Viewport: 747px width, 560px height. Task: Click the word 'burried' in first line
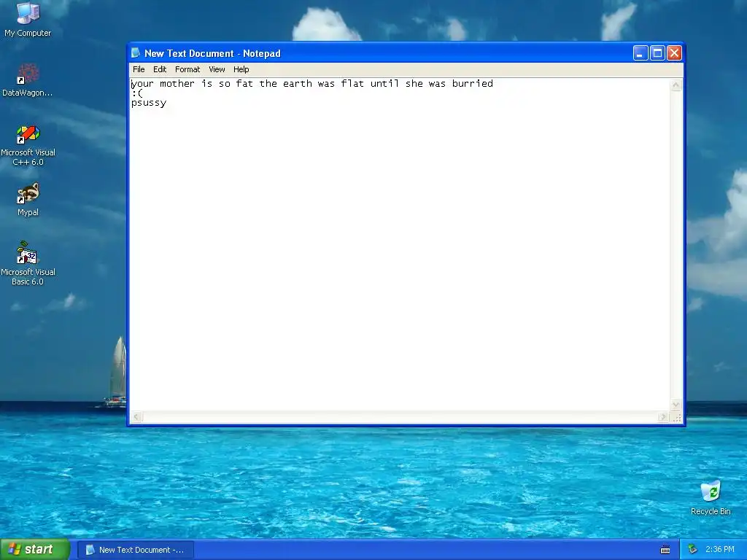click(473, 84)
